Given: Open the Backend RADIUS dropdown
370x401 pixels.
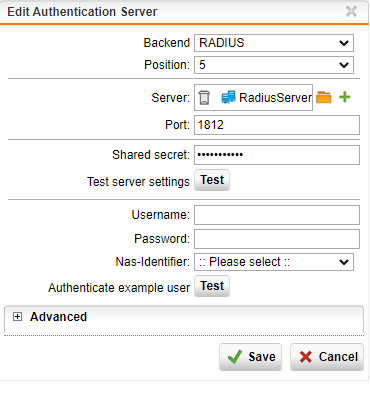Looking at the screenshot, I should (274, 43).
